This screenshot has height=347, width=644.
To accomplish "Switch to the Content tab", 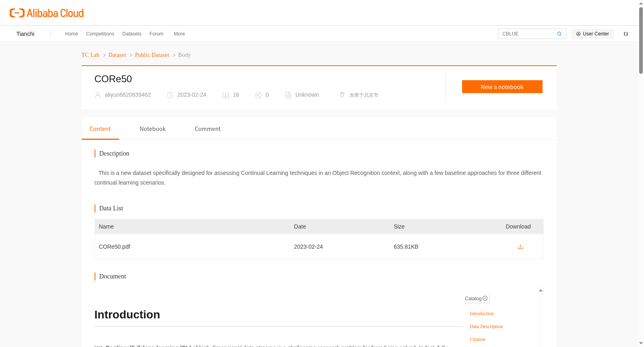I will 100,129.
